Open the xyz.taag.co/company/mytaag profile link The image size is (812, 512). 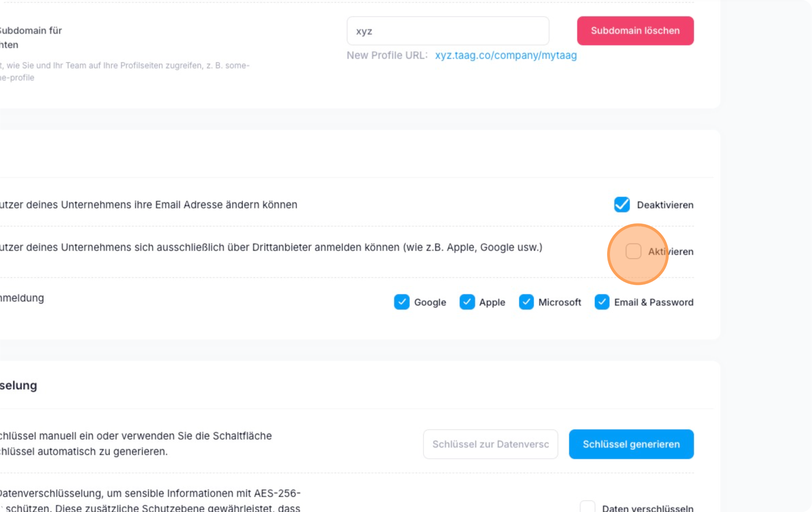pyautogui.click(x=505, y=55)
